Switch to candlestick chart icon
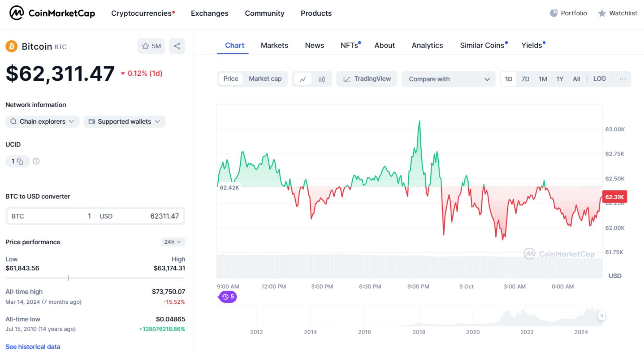644x355 pixels. click(322, 79)
